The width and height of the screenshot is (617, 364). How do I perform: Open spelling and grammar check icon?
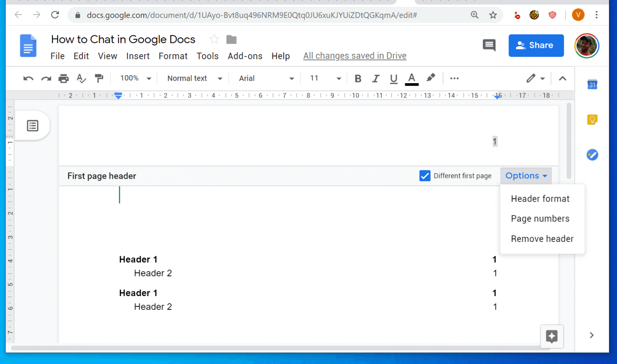(x=81, y=78)
